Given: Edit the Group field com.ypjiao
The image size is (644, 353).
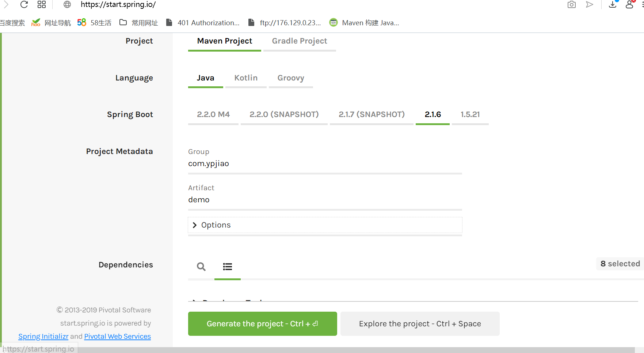Looking at the screenshot, I should pyautogui.click(x=325, y=164).
